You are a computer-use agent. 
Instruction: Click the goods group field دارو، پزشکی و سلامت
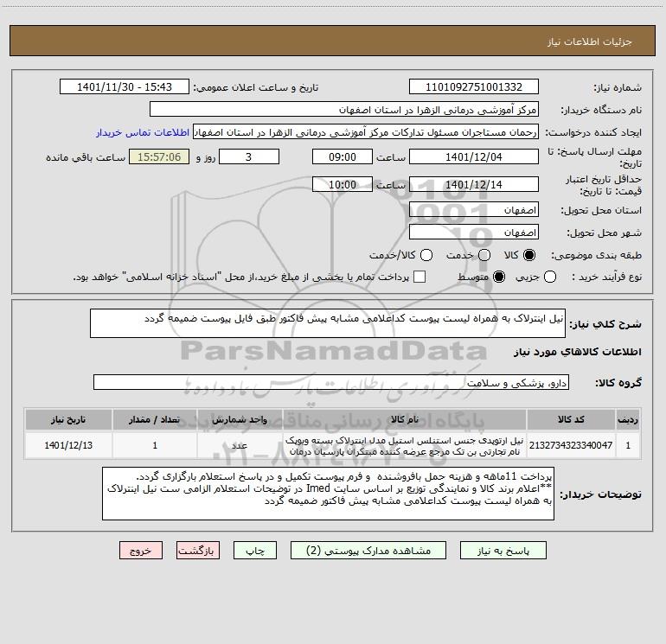point(331,382)
